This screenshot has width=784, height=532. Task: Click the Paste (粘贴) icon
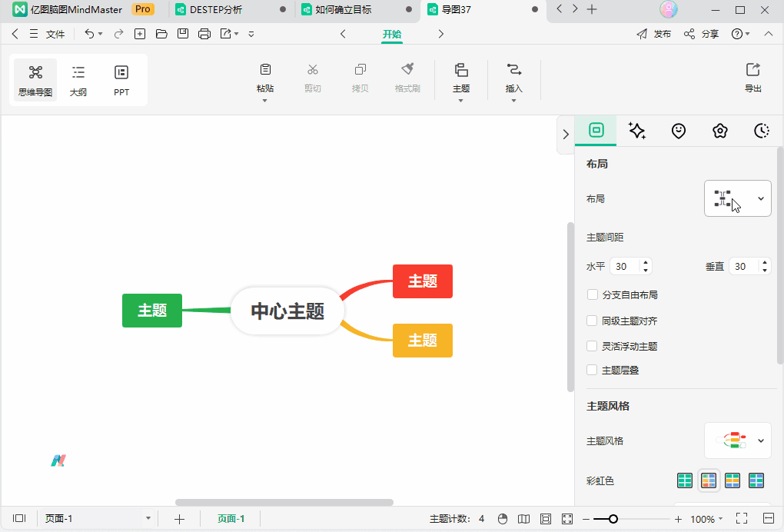[265, 70]
